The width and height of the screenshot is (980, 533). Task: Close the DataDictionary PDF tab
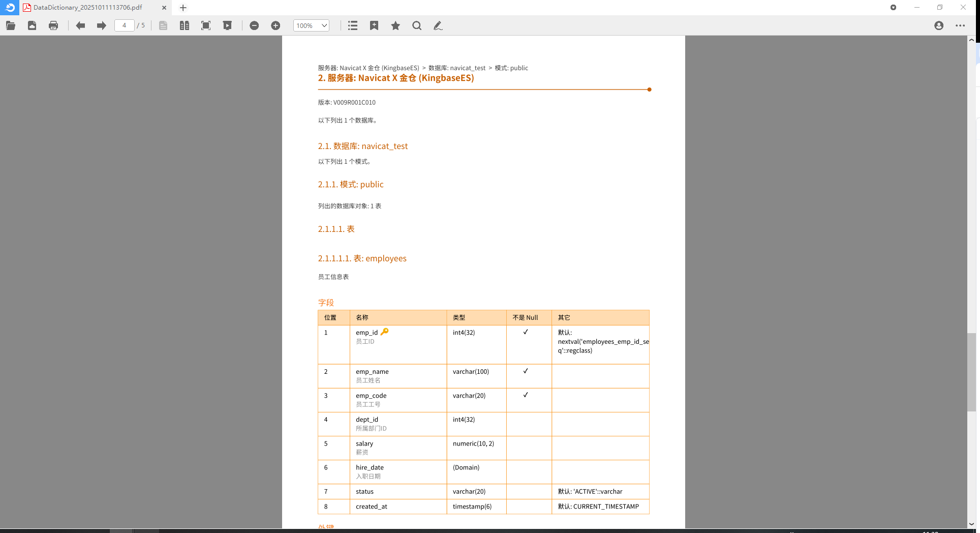[164, 8]
